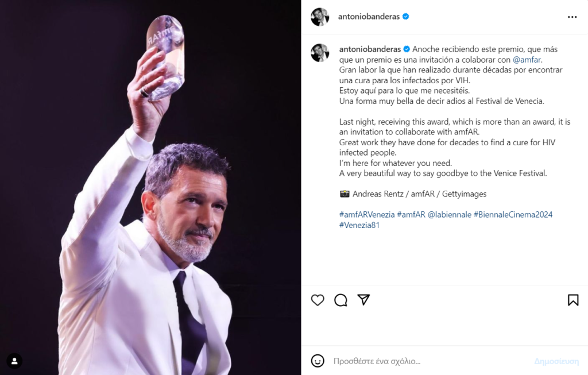
Task: Open header profile picture avatar
Action: [320, 17]
